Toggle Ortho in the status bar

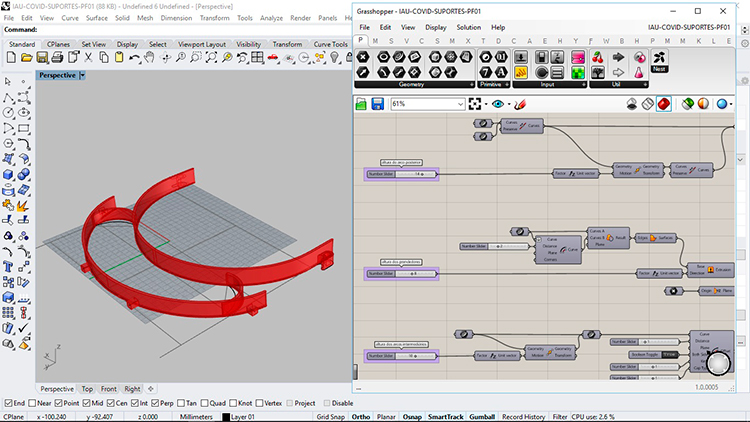coord(361,417)
